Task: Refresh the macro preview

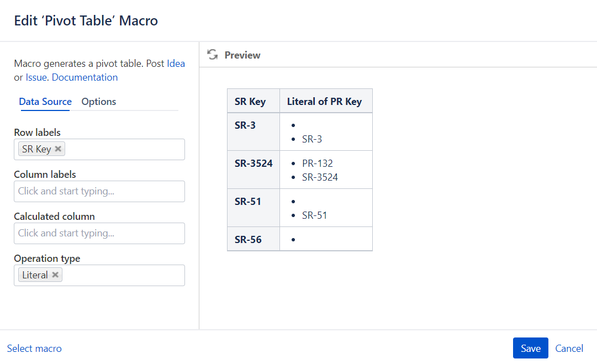Action: tap(212, 55)
